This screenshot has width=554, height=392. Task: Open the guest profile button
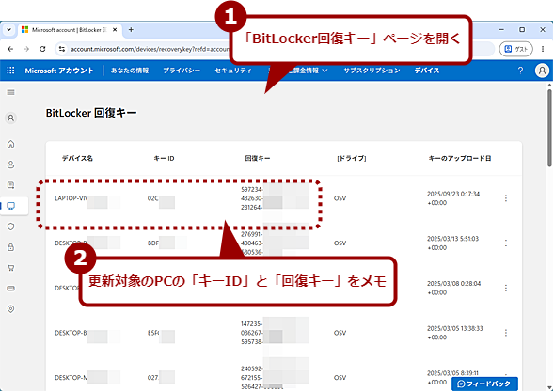(515, 49)
